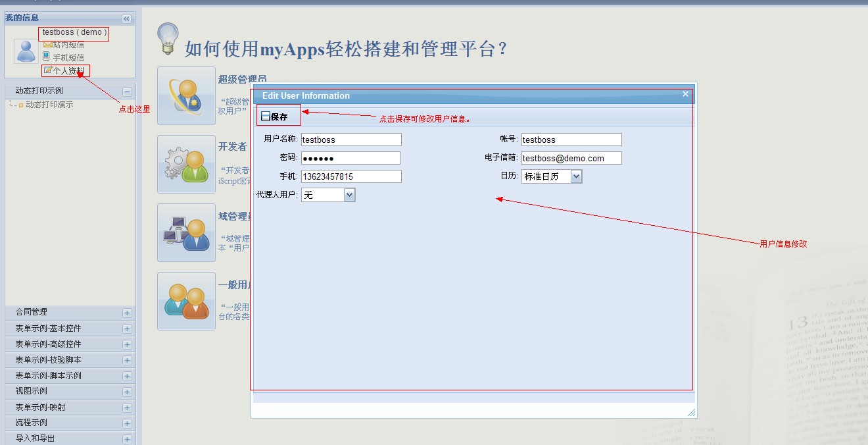Viewport: 868px width, 445px height.
Task: Click the 开发者 gear user icon
Action: click(187, 165)
